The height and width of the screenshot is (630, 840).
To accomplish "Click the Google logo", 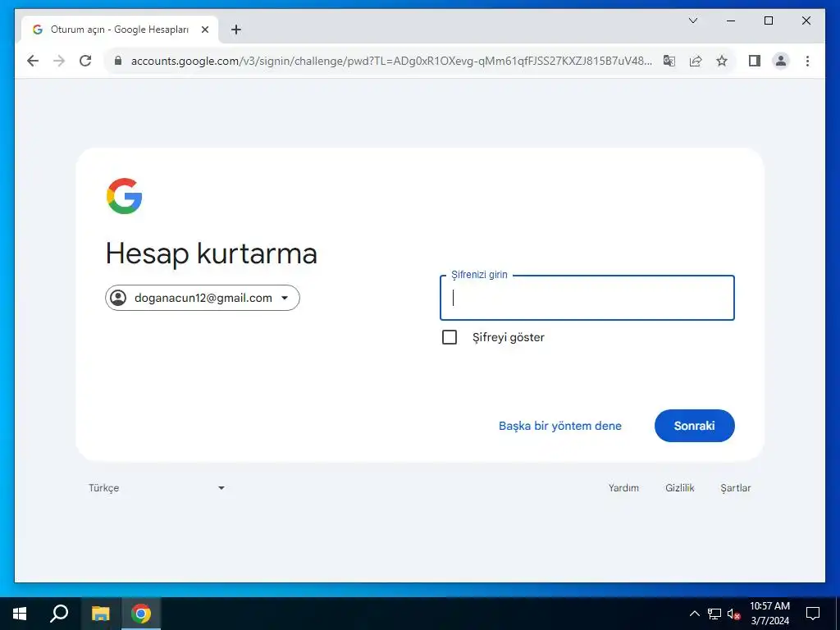I will coord(125,196).
